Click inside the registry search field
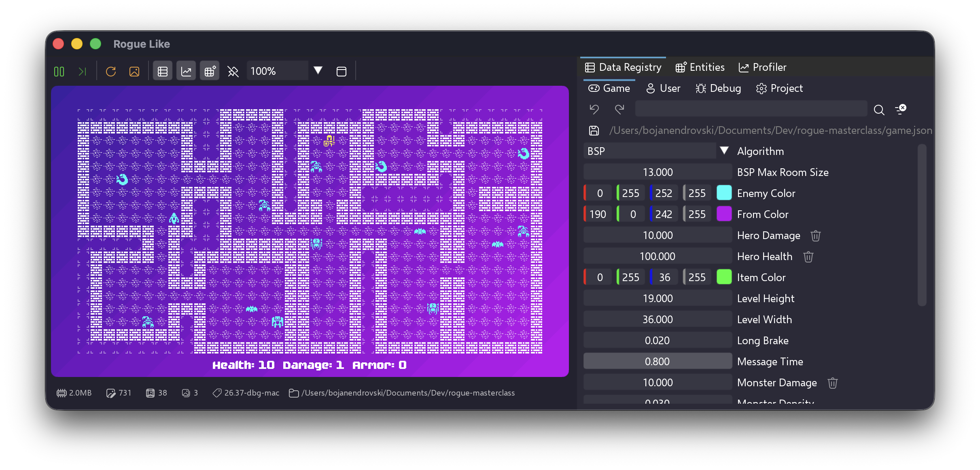The height and width of the screenshot is (470, 980). coord(751,109)
